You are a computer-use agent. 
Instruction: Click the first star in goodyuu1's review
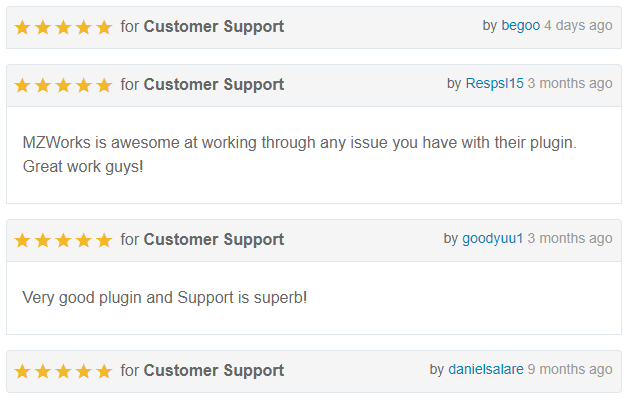pyautogui.click(x=23, y=241)
